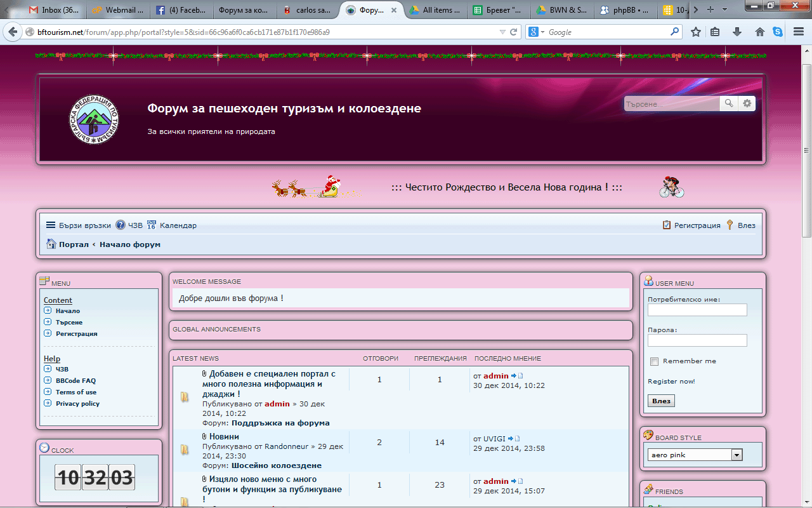
Task: Click the federation logo in header
Action: pyautogui.click(x=94, y=120)
